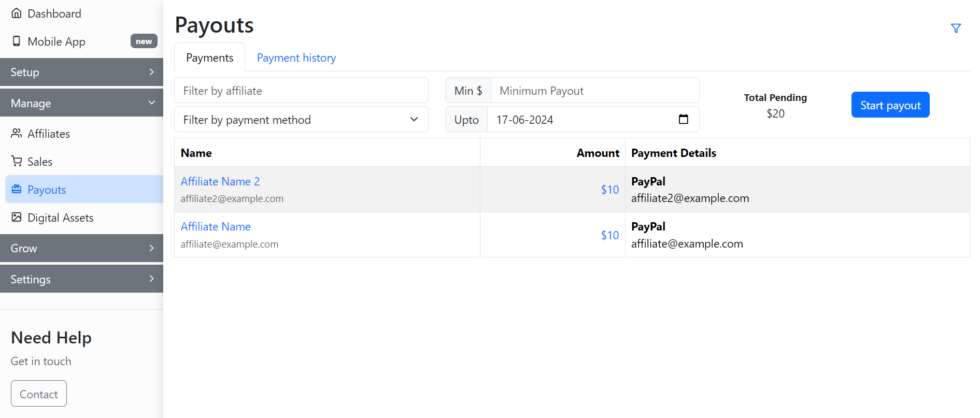Screen dimensions: 980x418
Task: Click the Sales cart icon
Action: tap(17, 162)
